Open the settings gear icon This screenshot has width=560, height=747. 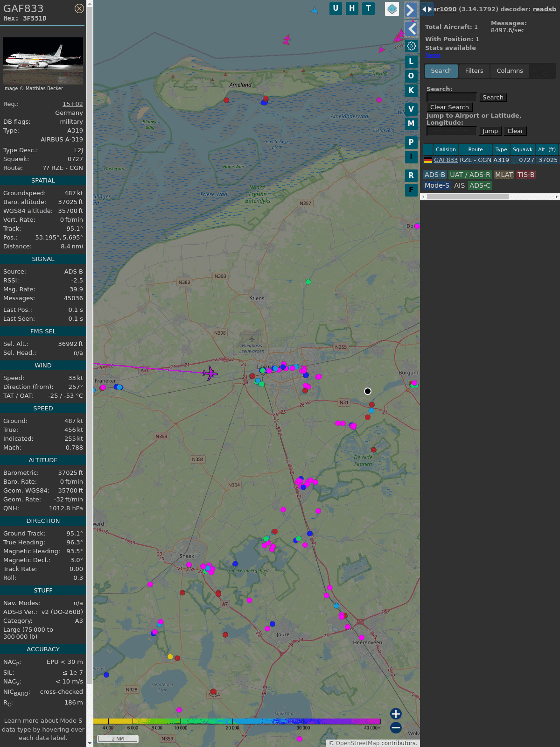click(x=411, y=46)
